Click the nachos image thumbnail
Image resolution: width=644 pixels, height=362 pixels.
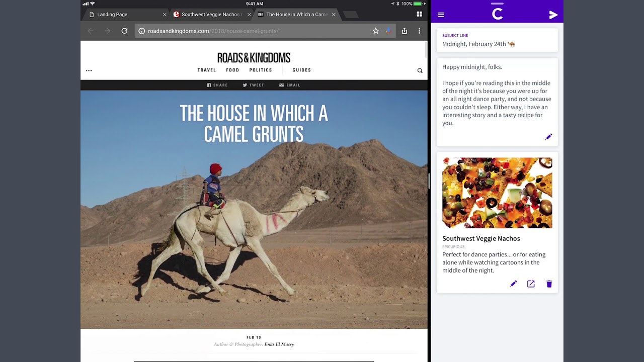click(x=497, y=193)
